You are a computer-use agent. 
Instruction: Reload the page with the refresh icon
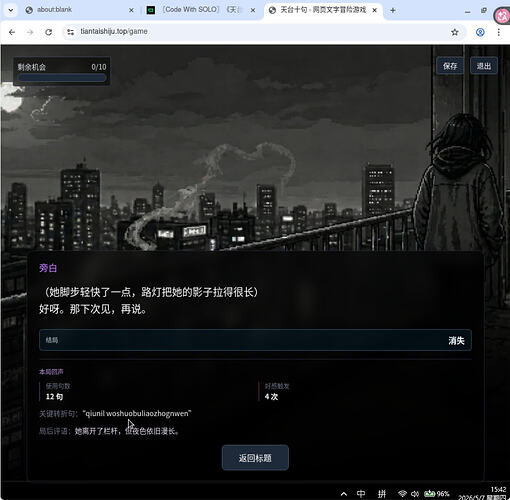(48, 32)
